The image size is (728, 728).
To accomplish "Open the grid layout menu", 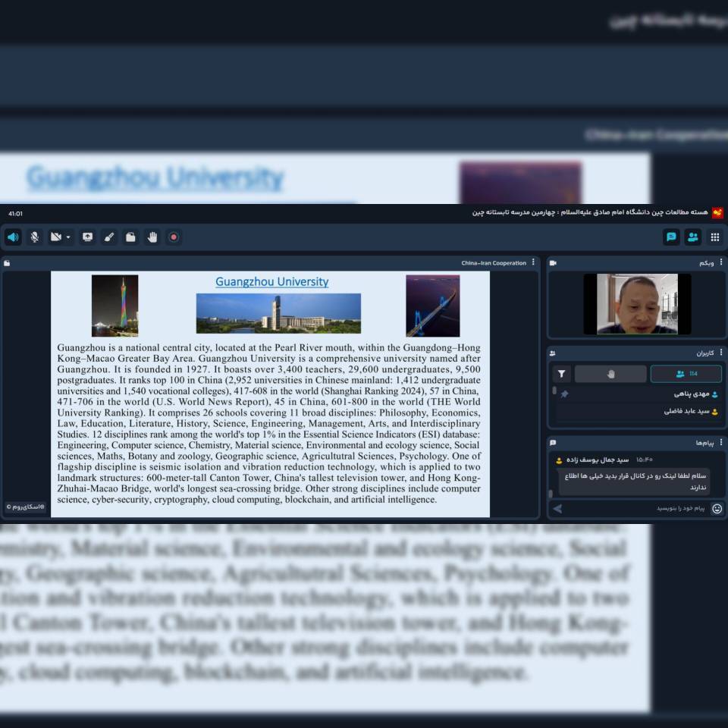I will click(715, 237).
